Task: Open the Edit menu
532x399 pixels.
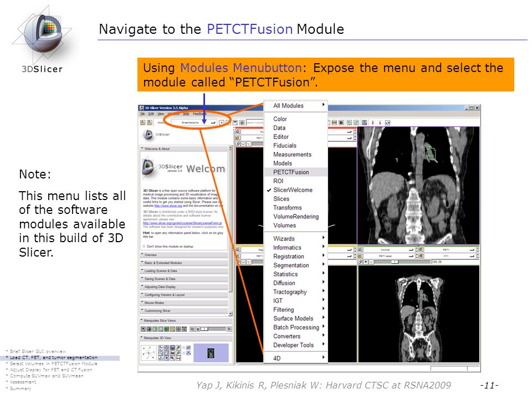Action: point(151,114)
